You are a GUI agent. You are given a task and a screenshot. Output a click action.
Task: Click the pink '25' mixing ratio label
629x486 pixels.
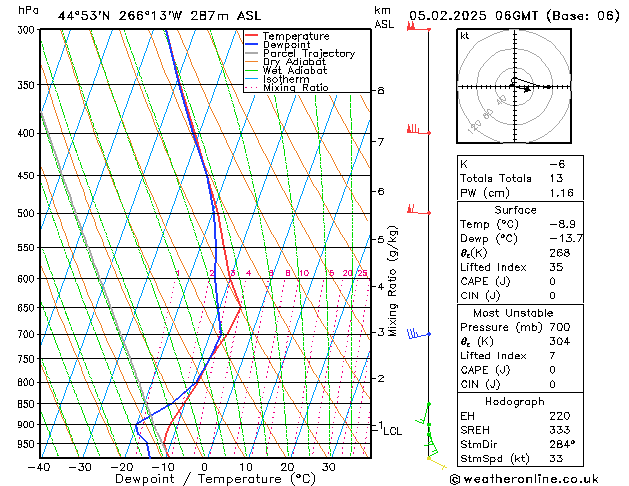362,273
